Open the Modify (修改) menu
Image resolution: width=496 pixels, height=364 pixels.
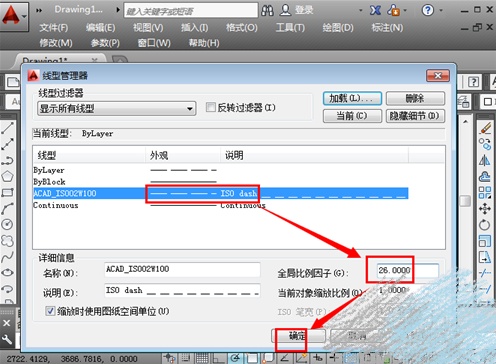pos(56,43)
